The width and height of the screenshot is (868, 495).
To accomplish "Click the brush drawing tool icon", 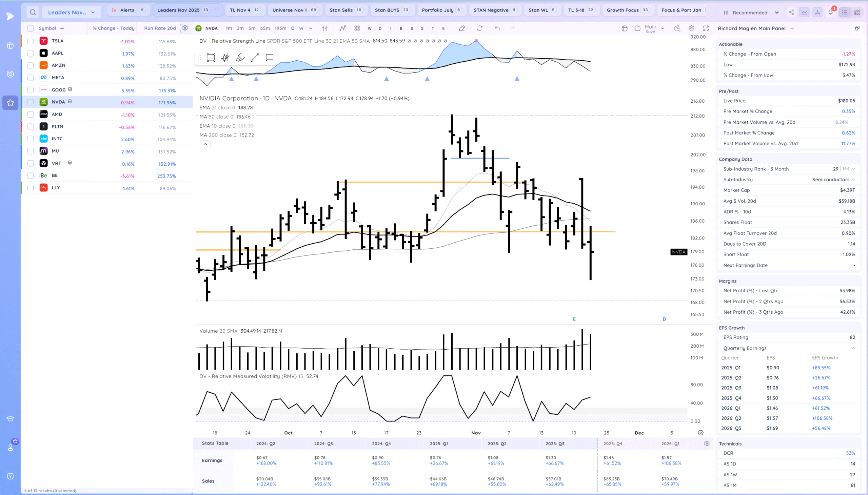I will (x=240, y=58).
